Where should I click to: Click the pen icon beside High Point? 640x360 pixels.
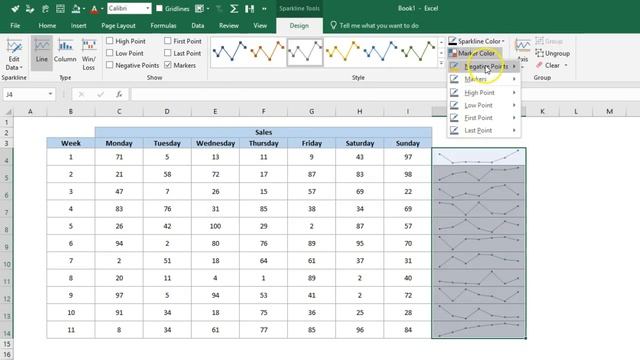[454, 93]
